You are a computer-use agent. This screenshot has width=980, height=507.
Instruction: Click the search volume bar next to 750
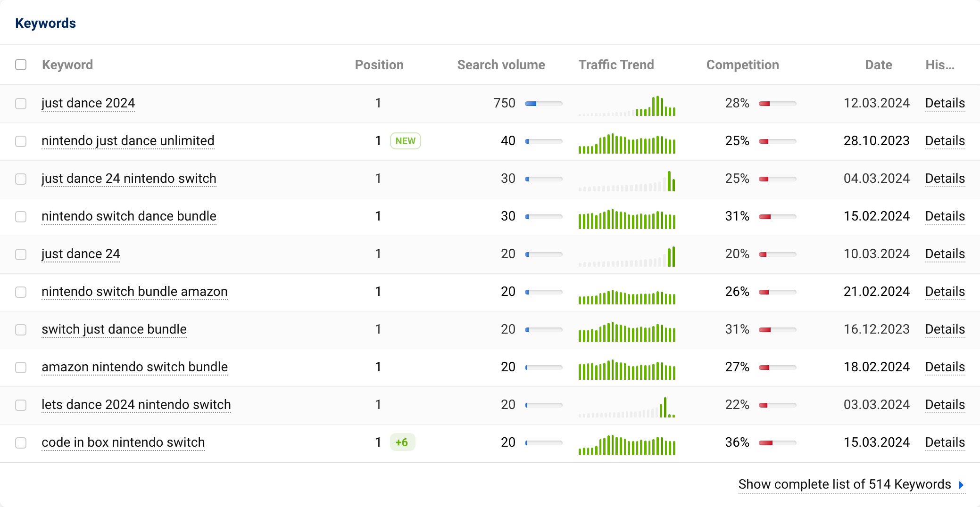[x=544, y=104]
